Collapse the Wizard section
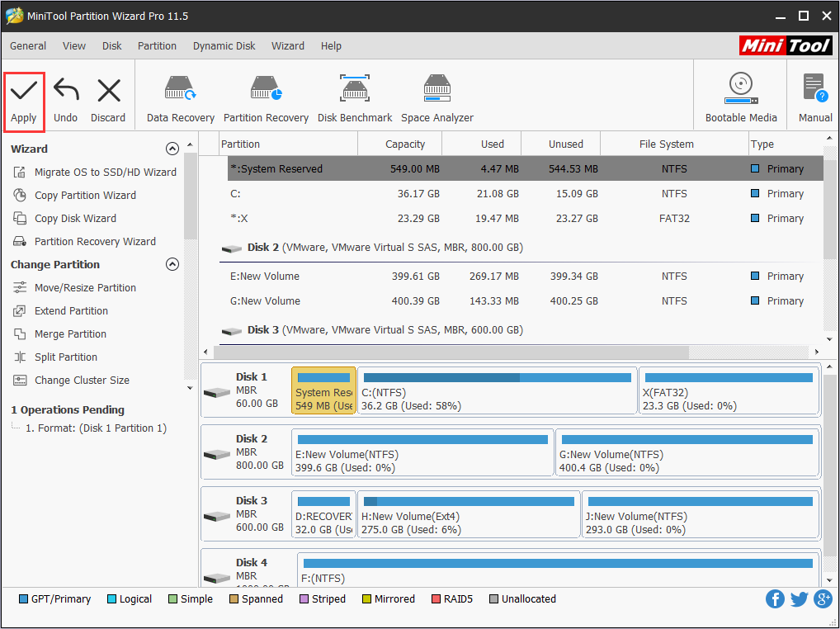The width and height of the screenshot is (840, 629). pos(172,149)
